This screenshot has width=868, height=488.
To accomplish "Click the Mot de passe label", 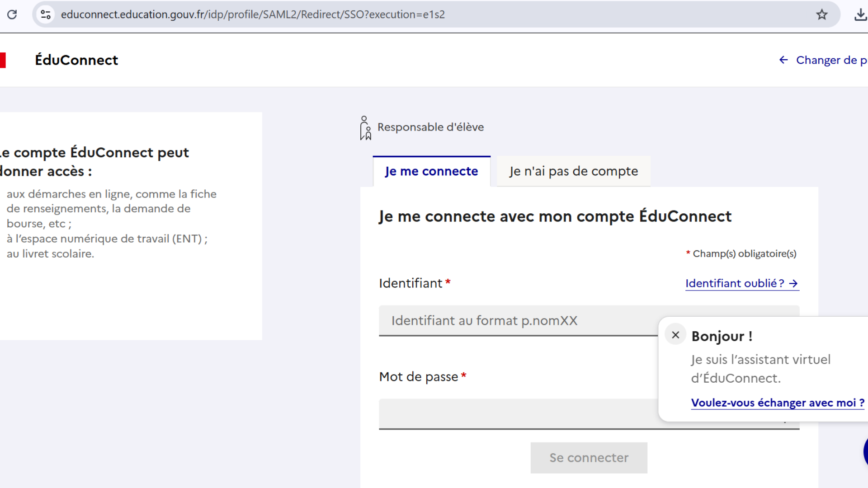I will [419, 377].
